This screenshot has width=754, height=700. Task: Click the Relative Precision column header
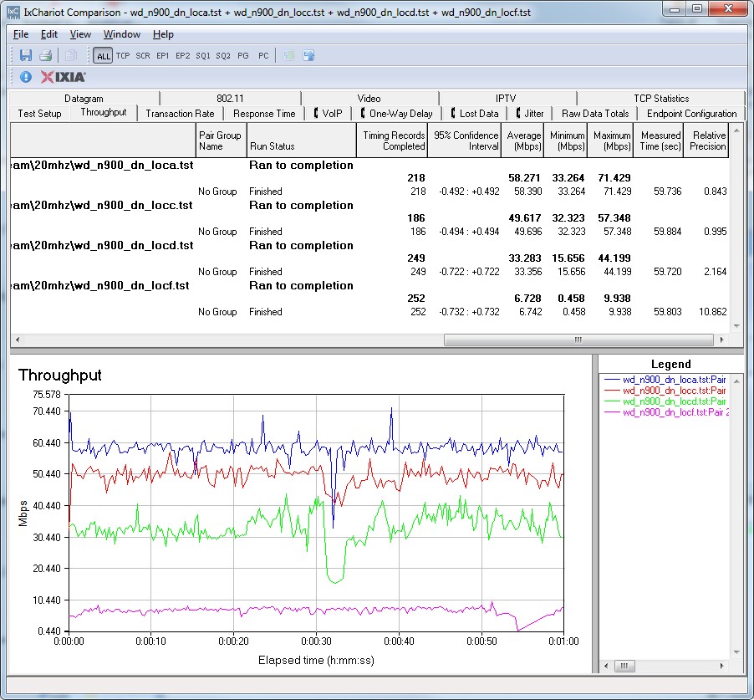(x=706, y=141)
